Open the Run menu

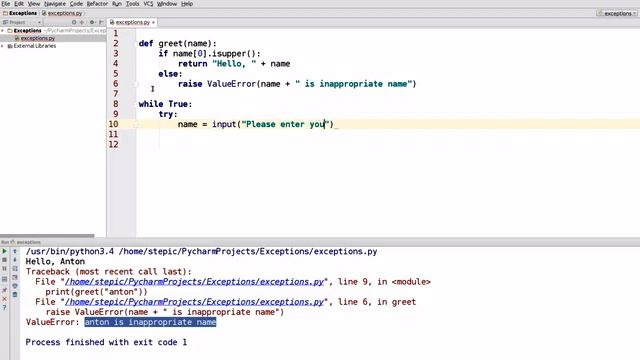[x=117, y=4]
